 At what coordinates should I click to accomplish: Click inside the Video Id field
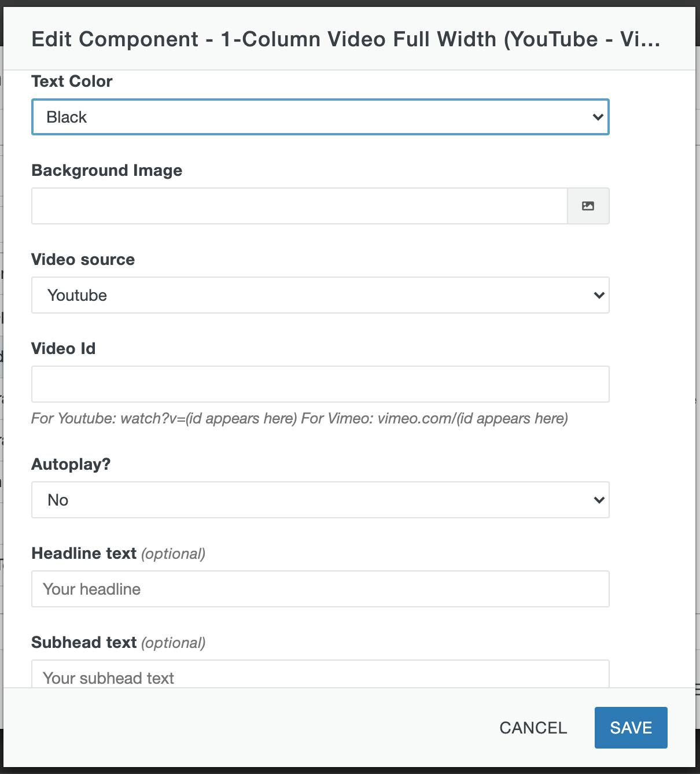coord(320,384)
